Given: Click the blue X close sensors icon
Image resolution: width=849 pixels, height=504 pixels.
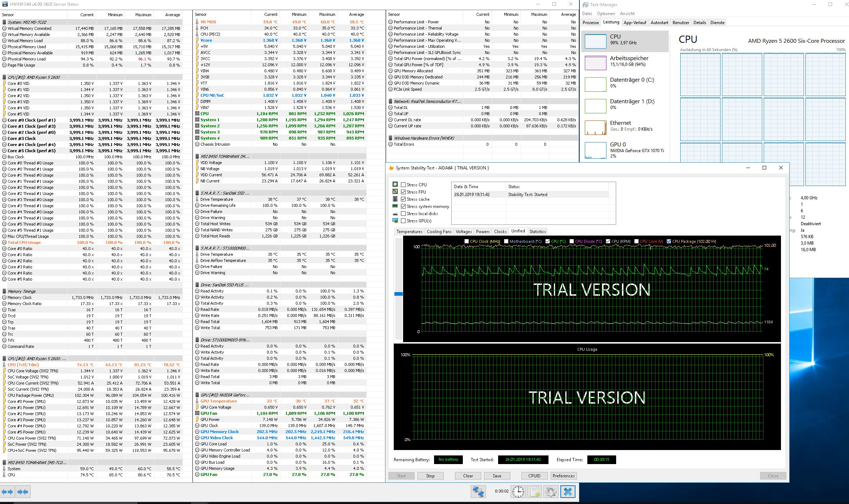Looking at the screenshot, I should click(x=568, y=491).
